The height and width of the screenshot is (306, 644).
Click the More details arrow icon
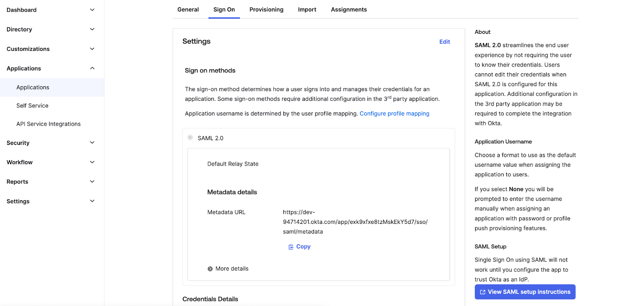pos(210,269)
